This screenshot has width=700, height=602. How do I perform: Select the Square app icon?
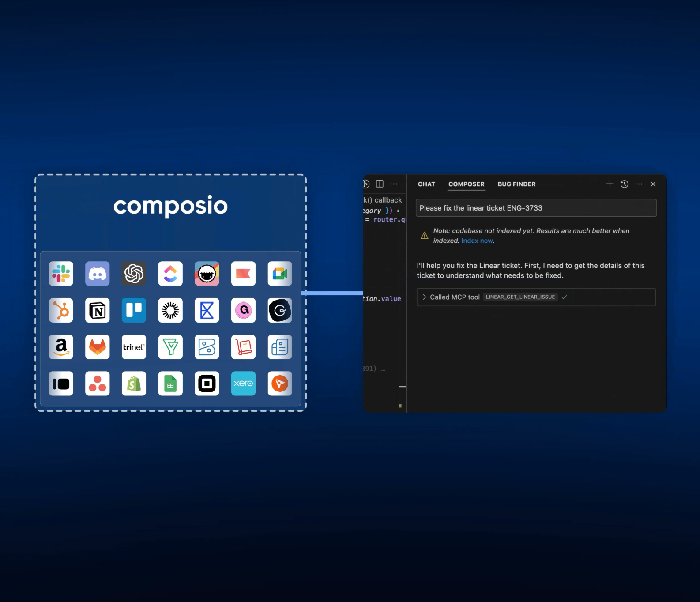tap(207, 384)
